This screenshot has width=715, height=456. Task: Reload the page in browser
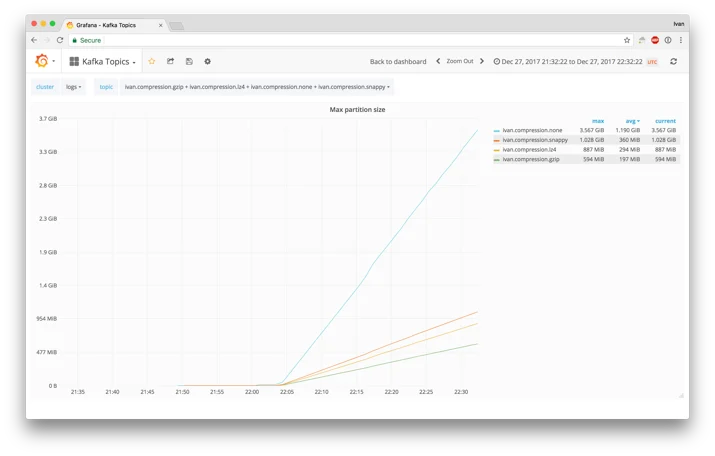(x=60, y=40)
